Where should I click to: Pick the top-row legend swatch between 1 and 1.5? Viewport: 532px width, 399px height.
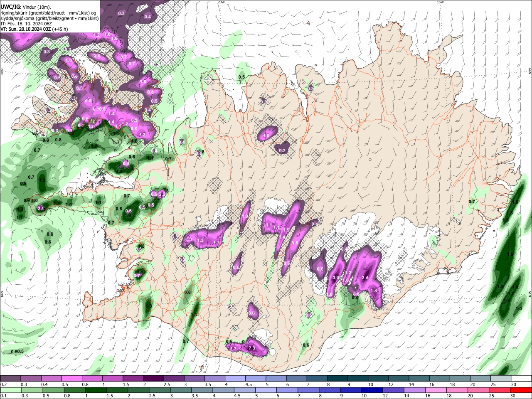tap(112, 379)
